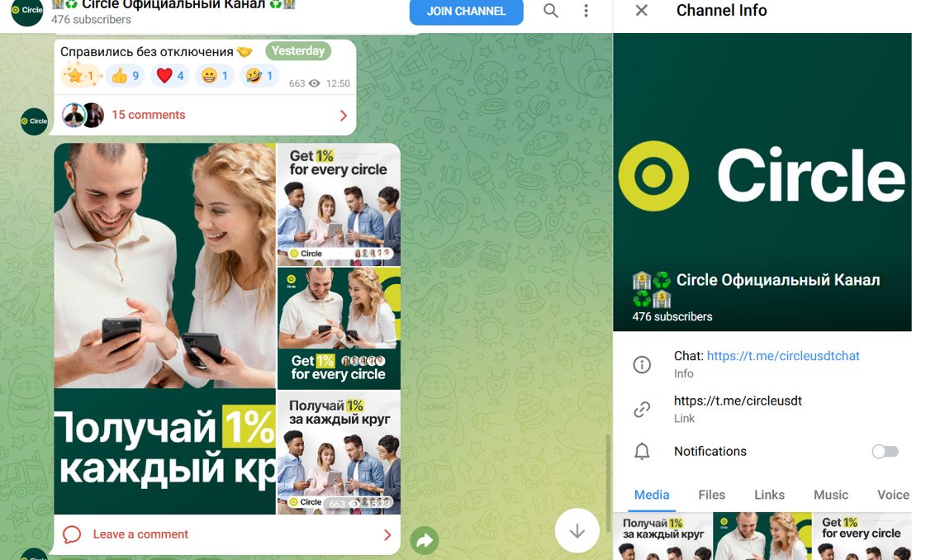Click the grinning face reaction
Viewport: 940px width, 560px height.
(x=215, y=75)
